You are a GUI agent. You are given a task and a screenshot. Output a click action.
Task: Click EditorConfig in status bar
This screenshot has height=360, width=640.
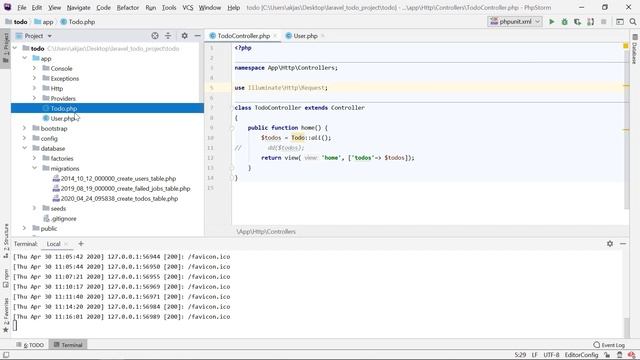(581, 355)
